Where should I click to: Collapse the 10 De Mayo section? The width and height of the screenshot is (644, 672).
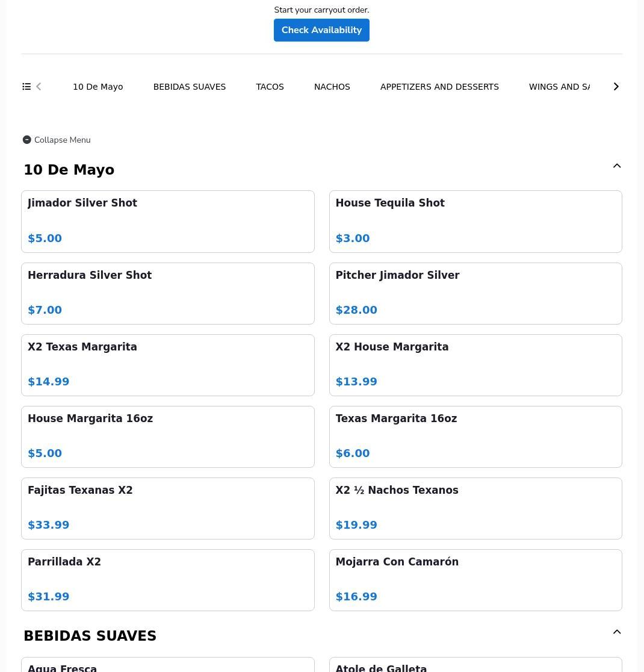point(616,166)
